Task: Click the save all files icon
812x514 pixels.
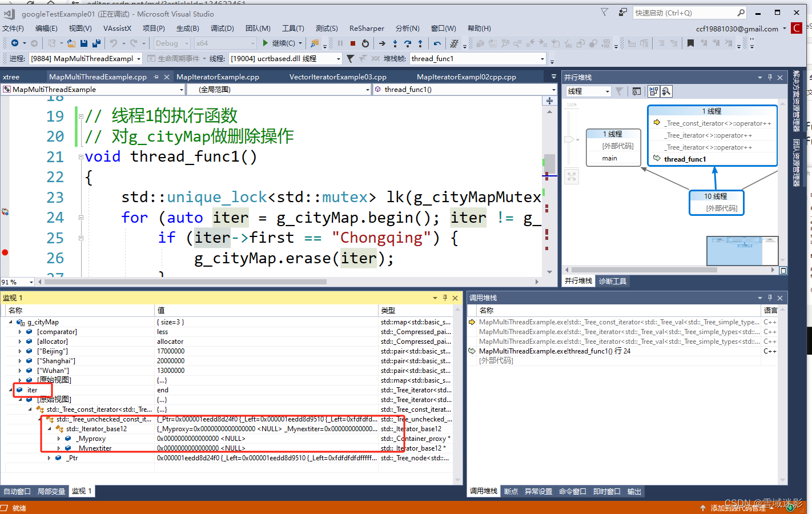Action: 97,43
